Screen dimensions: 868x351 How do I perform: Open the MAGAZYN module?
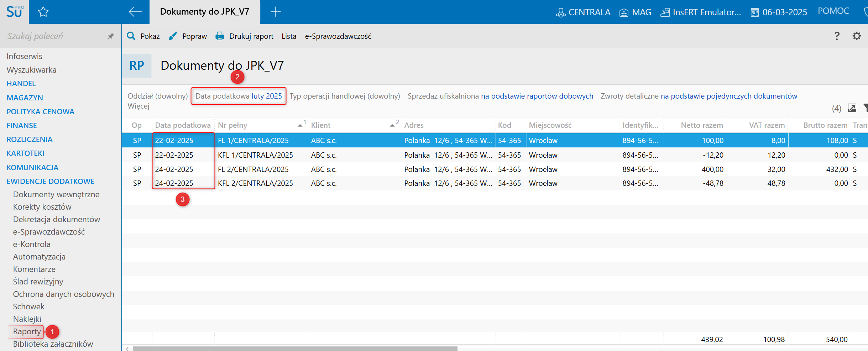25,98
